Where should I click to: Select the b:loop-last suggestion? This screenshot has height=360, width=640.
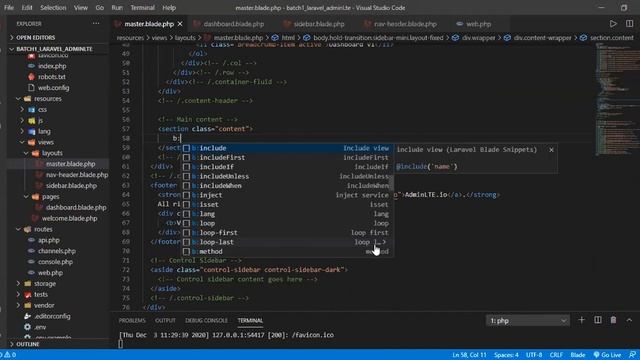[287, 242]
